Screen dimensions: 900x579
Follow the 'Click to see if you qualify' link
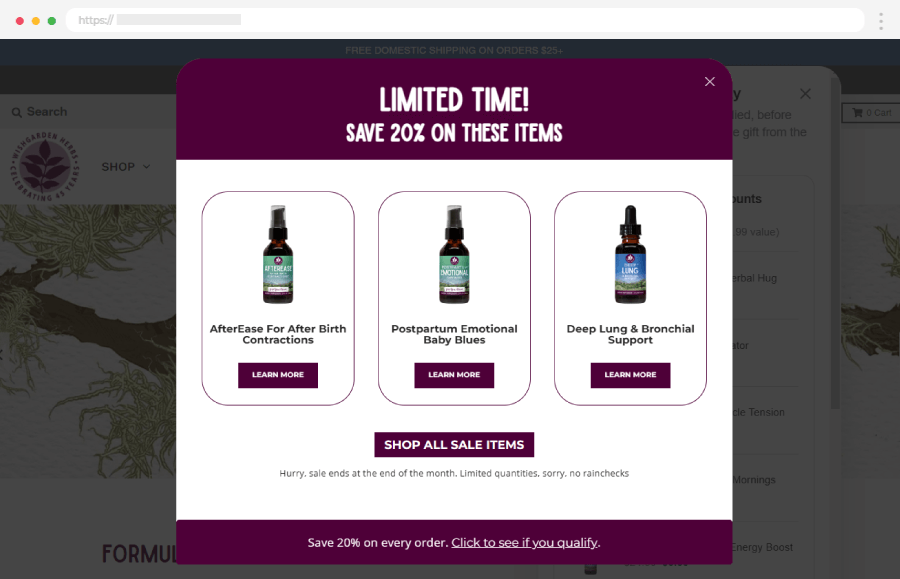click(525, 542)
